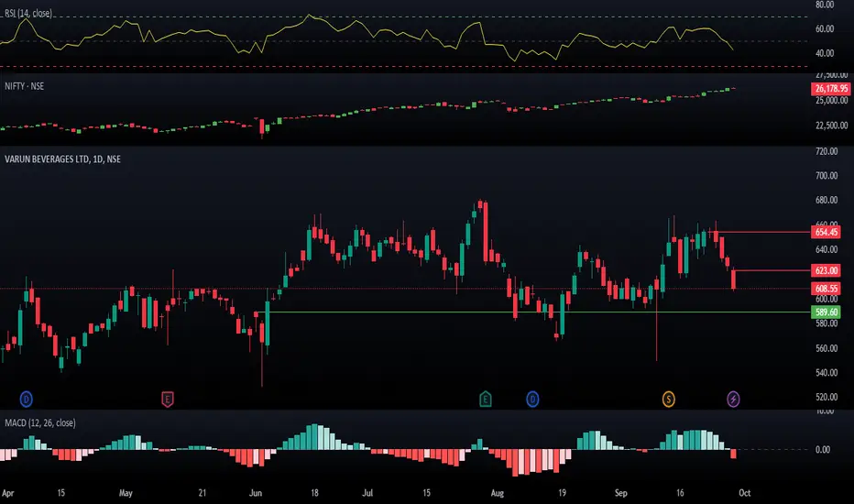Open the purple lightning event marker
This screenshot has width=854, height=504.
734,400
